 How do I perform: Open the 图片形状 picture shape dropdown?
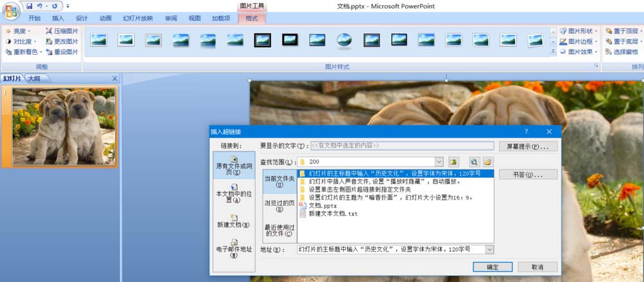578,31
